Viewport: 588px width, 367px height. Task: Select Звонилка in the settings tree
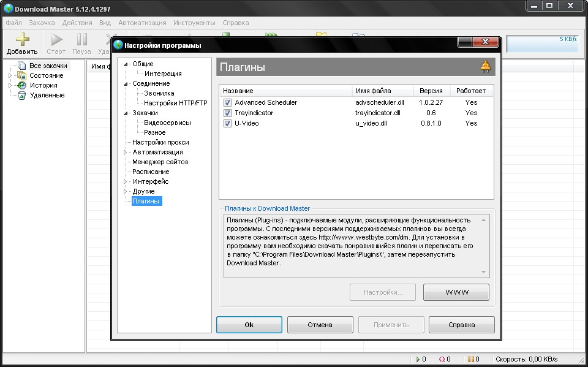(159, 94)
